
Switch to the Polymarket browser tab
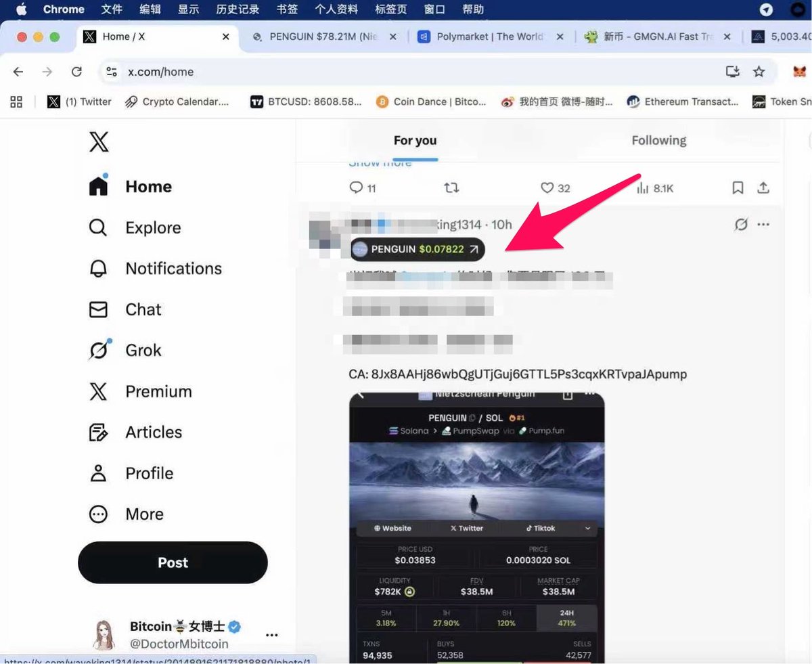[x=491, y=37]
